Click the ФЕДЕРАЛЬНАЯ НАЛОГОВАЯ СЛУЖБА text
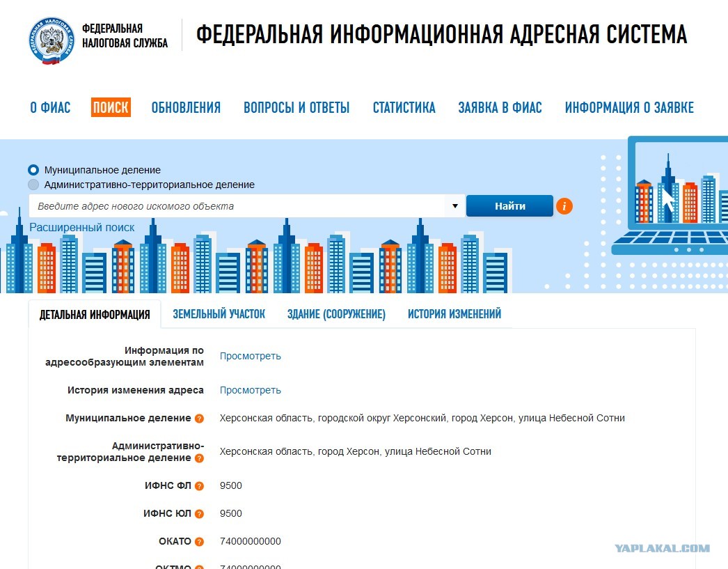 pyautogui.click(x=125, y=36)
